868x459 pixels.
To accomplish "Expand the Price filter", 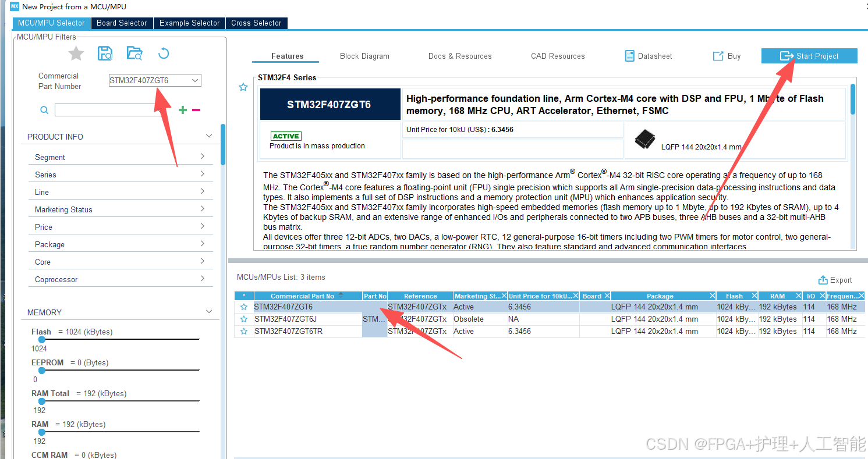I will pos(202,226).
